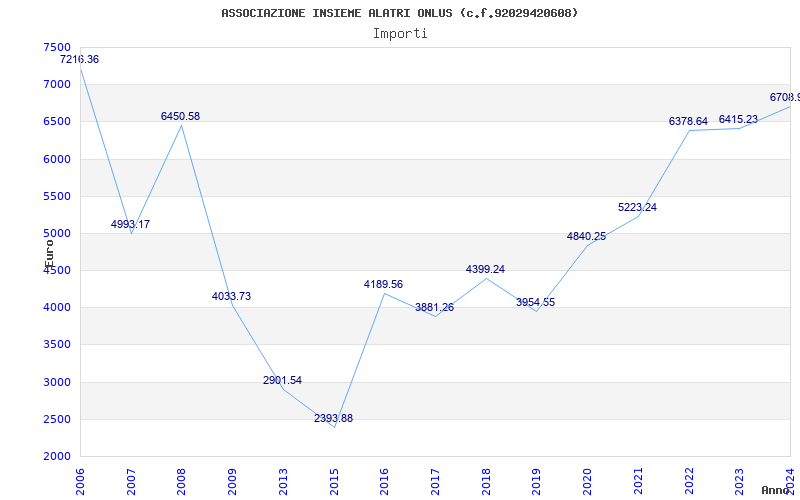Click the 2015 year axis label
The width and height of the screenshot is (800, 500).
(334, 481)
